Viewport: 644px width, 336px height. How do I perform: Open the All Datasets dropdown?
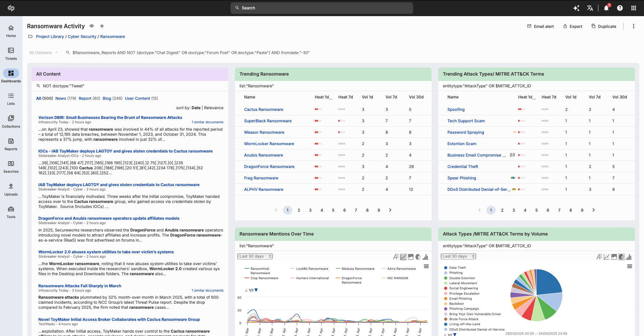tap(44, 53)
